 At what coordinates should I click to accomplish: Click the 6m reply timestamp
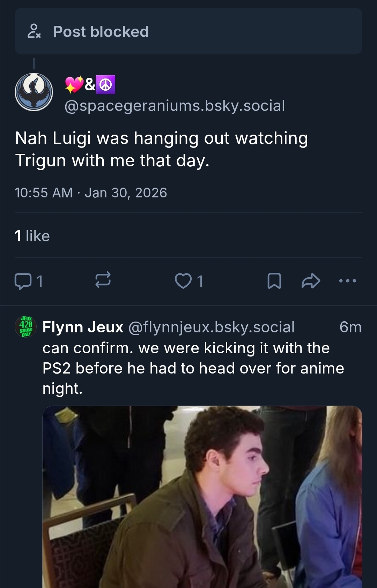pos(350,327)
